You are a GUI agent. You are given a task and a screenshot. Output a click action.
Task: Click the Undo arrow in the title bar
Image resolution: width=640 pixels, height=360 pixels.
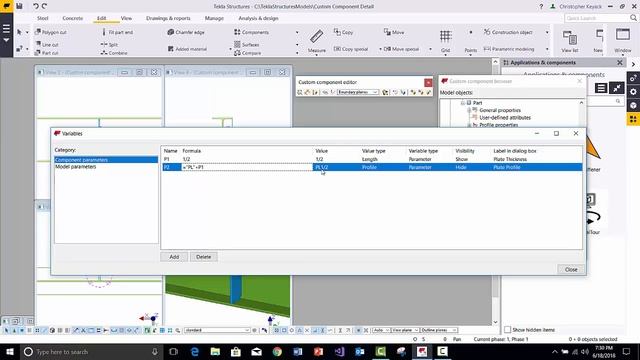coord(36,6)
